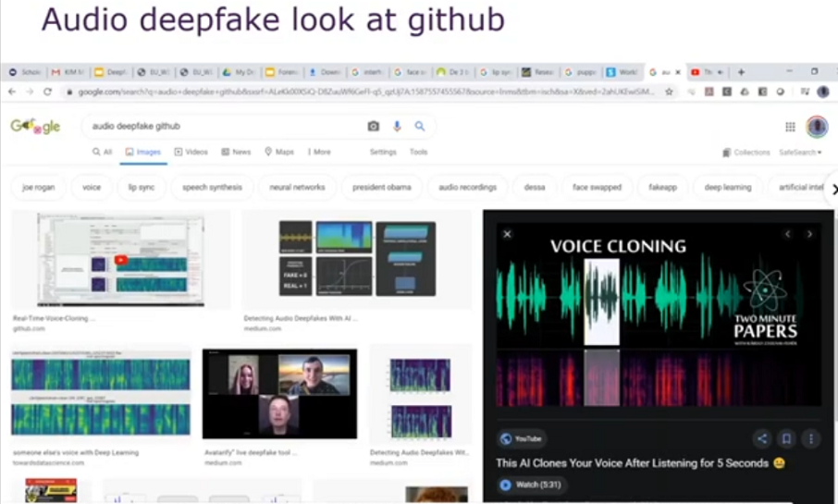Close the image preview panel
The height and width of the screenshot is (504, 838).
tap(507, 234)
